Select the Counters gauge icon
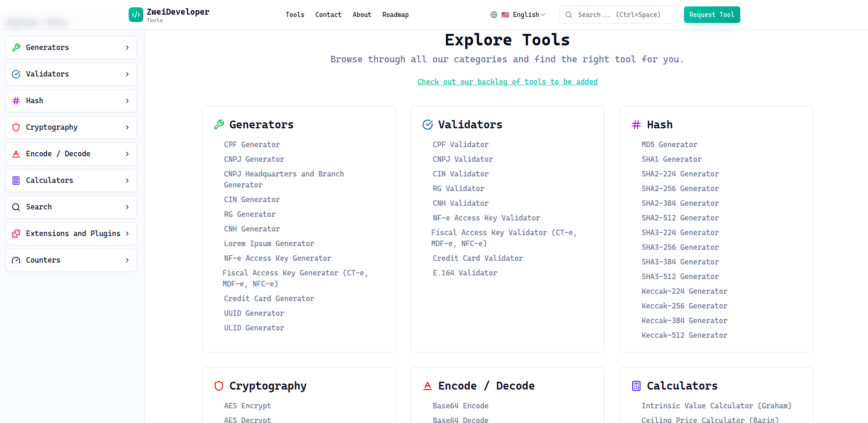 (16, 260)
